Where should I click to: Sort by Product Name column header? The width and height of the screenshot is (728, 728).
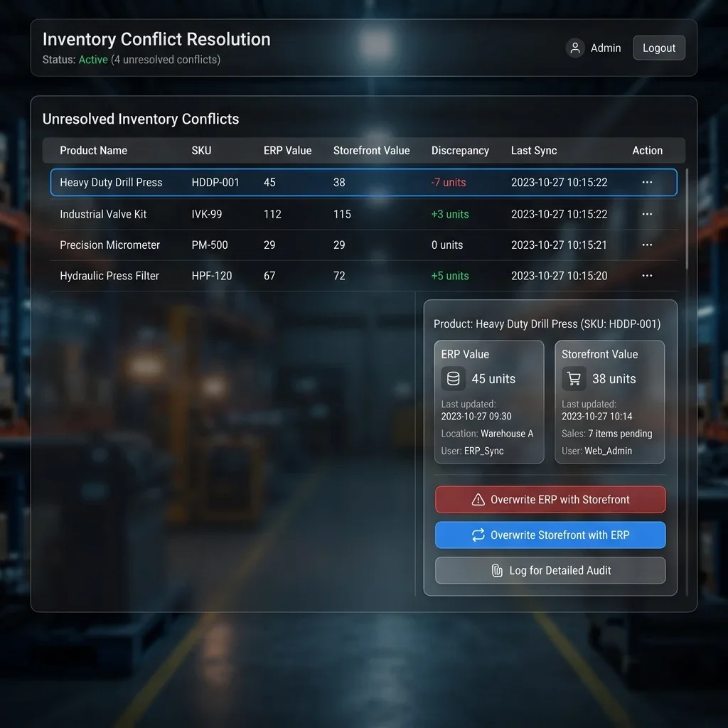point(93,151)
